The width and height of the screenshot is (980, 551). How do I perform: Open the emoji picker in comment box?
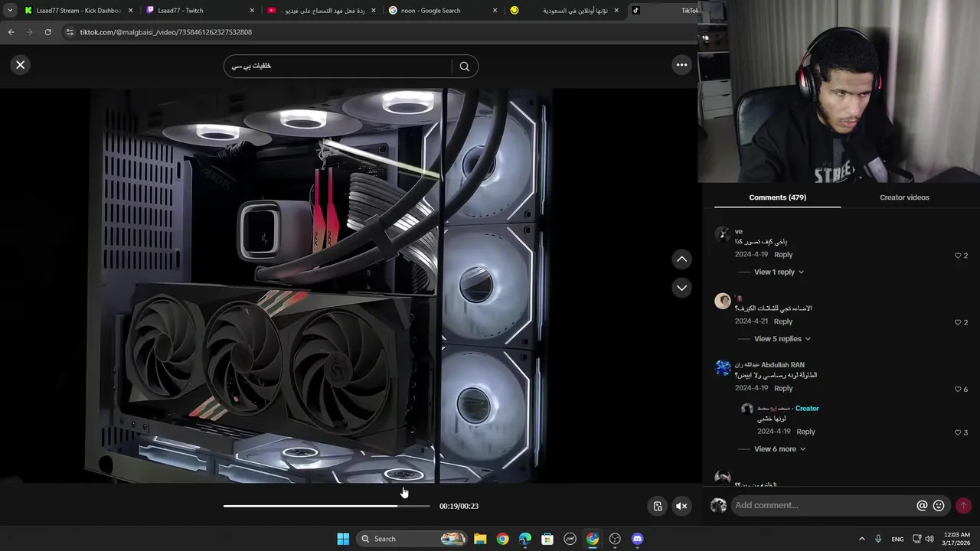tap(939, 506)
